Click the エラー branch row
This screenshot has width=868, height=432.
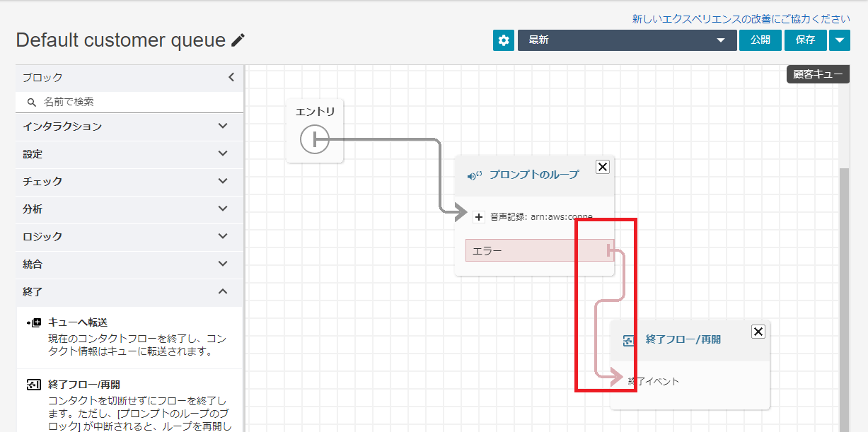pyautogui.click(x=540, y=250)
